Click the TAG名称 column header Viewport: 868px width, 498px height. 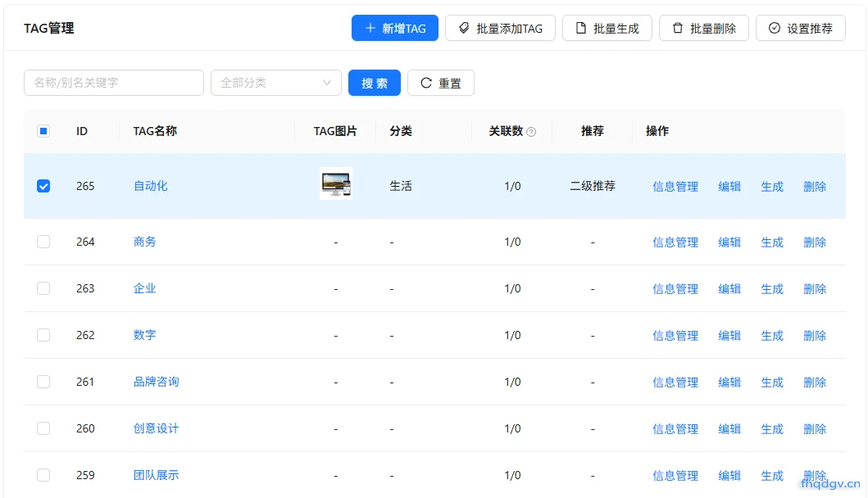[x=155, y=131]
